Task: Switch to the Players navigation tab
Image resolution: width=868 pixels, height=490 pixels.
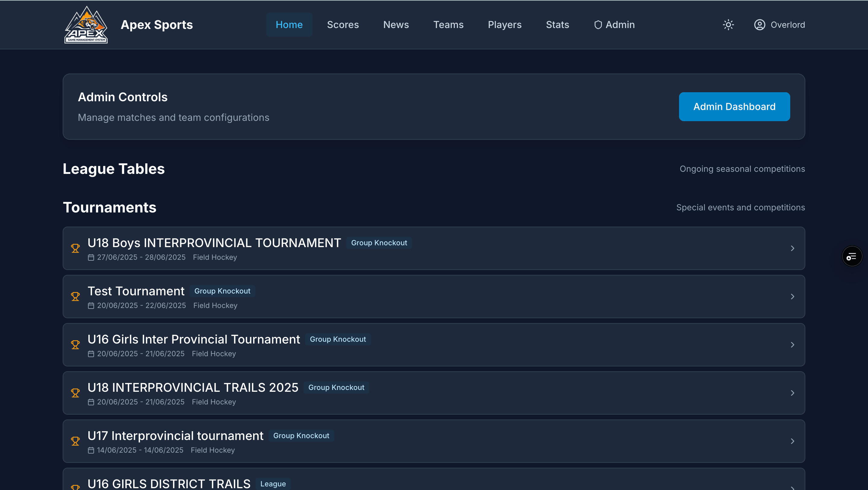Action: tap(505, 25)
